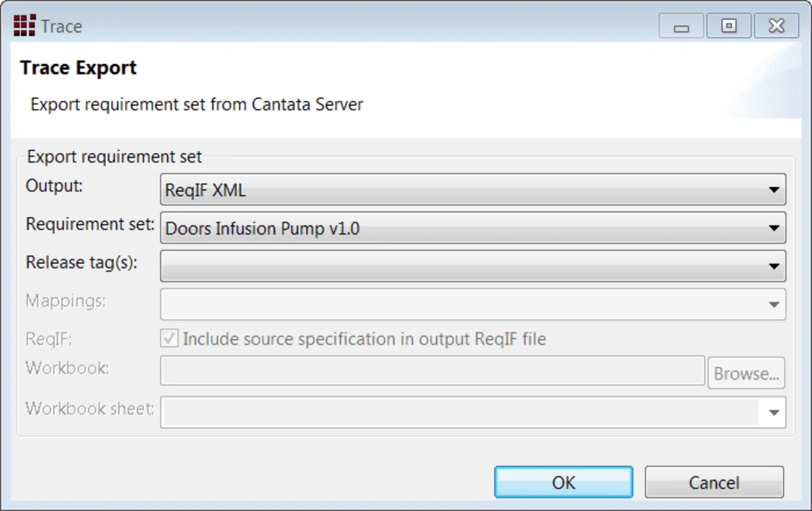Toggle Include source specification checkbox
This screenshot has width=812, height=511.
(x=169, y=339)
